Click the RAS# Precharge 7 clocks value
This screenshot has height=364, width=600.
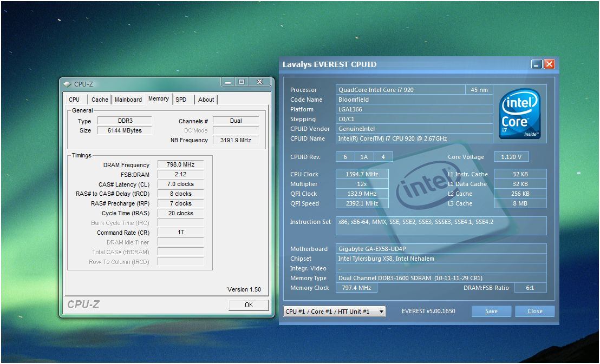[181, 204]
